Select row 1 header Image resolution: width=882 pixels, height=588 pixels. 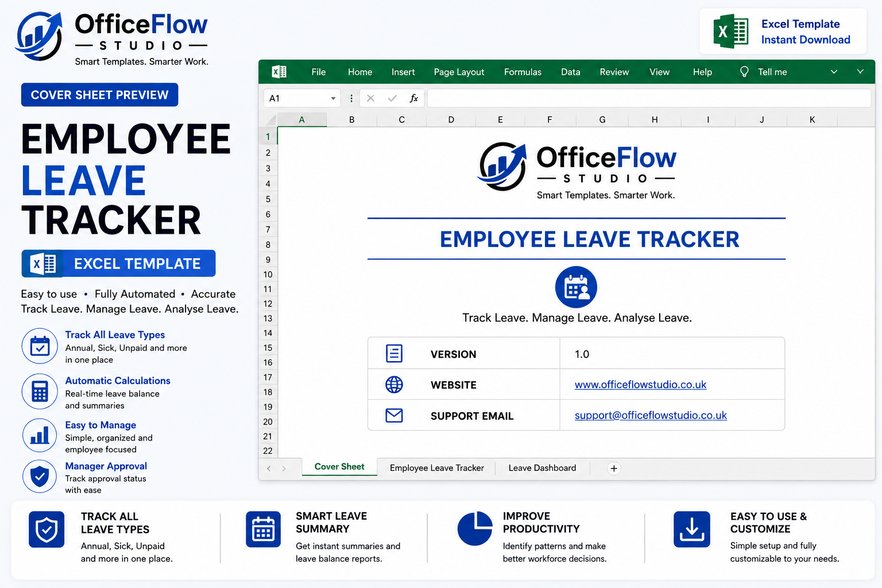(x=268, y=137)
